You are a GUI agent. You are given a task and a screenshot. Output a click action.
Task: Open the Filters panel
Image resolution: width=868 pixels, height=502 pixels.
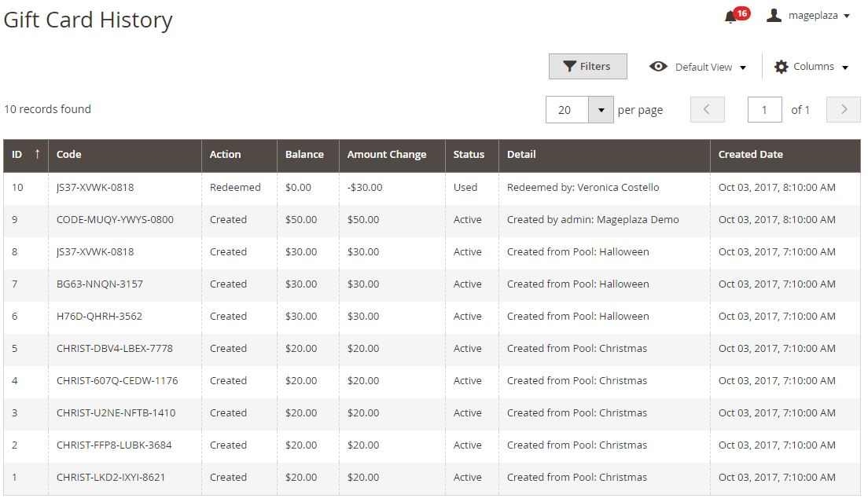(587, 67)
